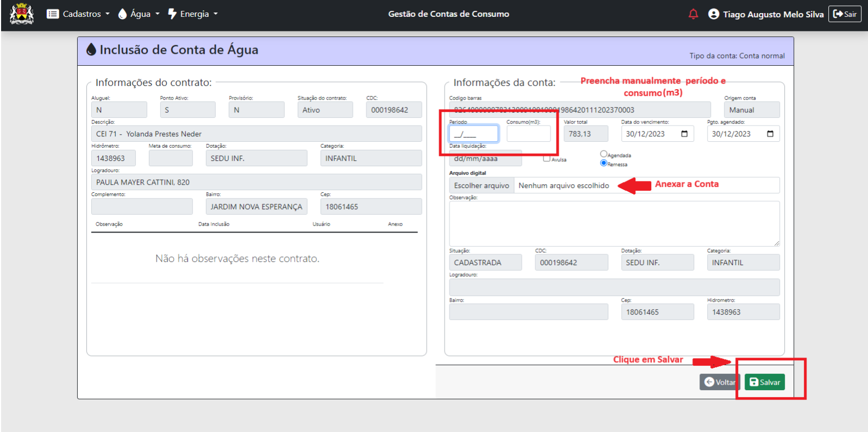The image size is (868, 432).
Task: Click the Meta de consumo field
Action: pyautogui.click(x=171, y=158)
